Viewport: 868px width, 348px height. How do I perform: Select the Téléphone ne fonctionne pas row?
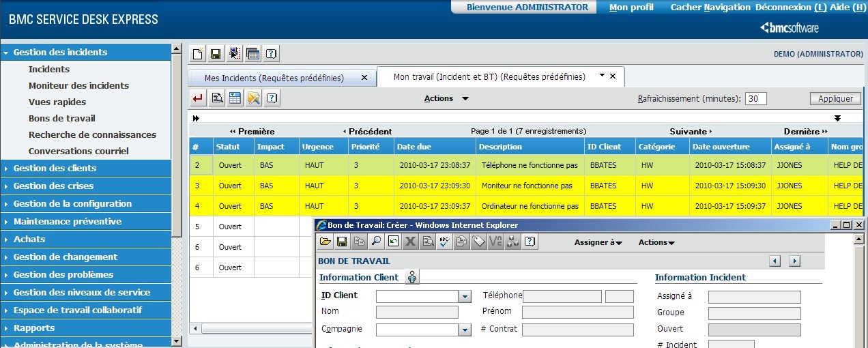[x=525, y=165]
